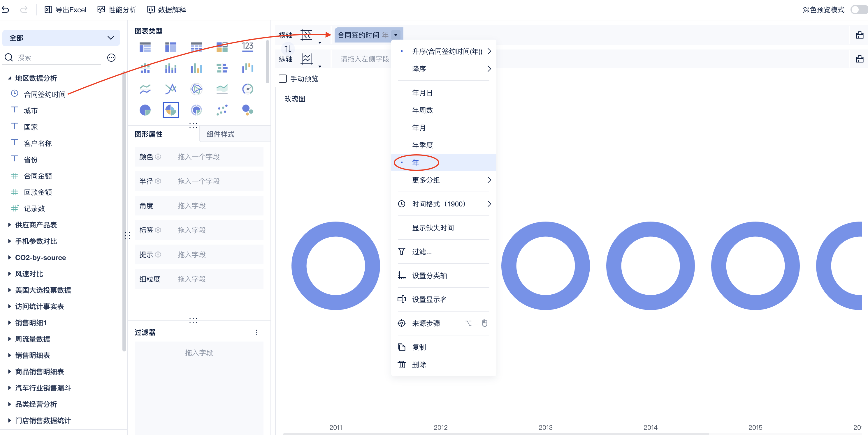
Task: Enable the 手动预览 checkbox
Action: point(283,79)
